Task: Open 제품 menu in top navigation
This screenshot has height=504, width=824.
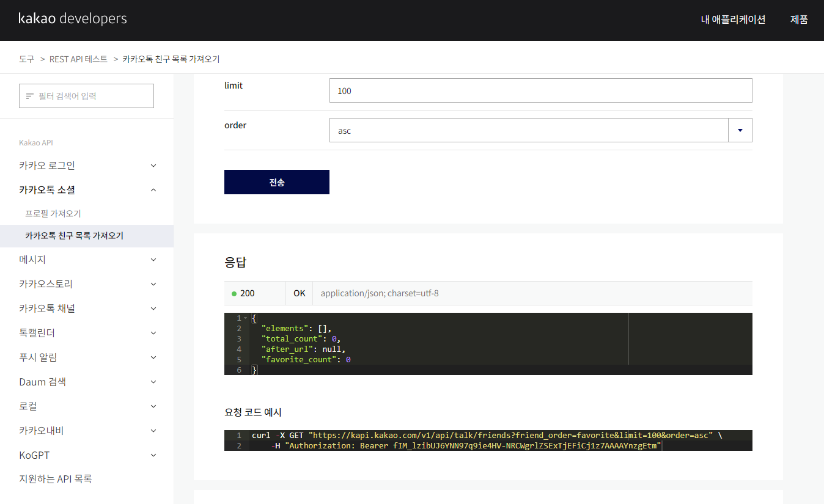Action: [x=799, y=20]
